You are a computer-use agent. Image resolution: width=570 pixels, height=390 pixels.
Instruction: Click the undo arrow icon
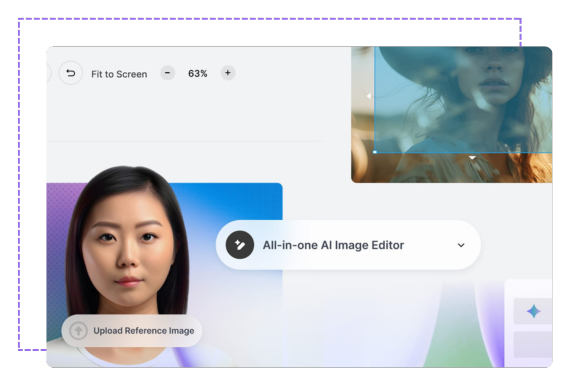pos(71,73)
